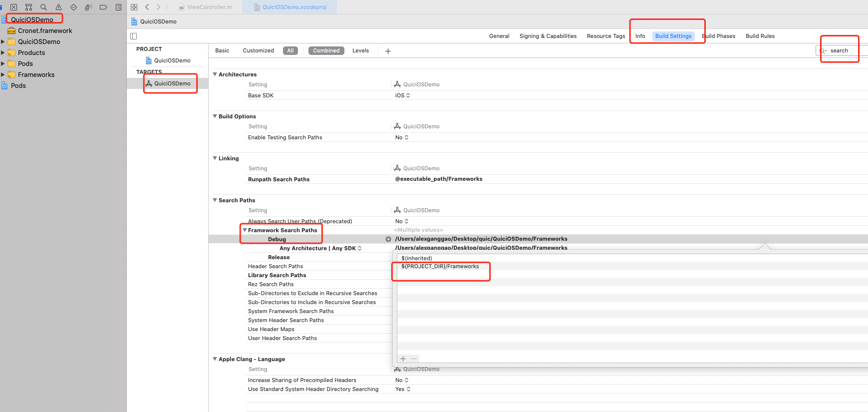Viewport: 868px width, 412px height.
Task: Open the Find navigator magnifier icon
Action: 43,7
